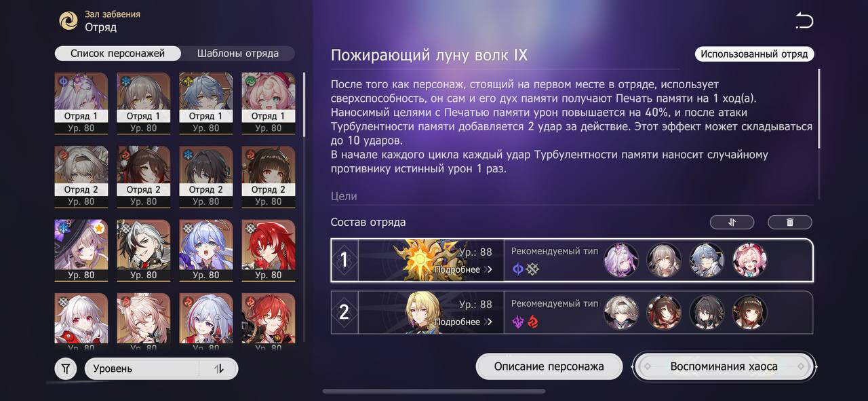Screen dimensions: 868x401
Task: Click the swap teams icon button
Action: pos(732,222)
